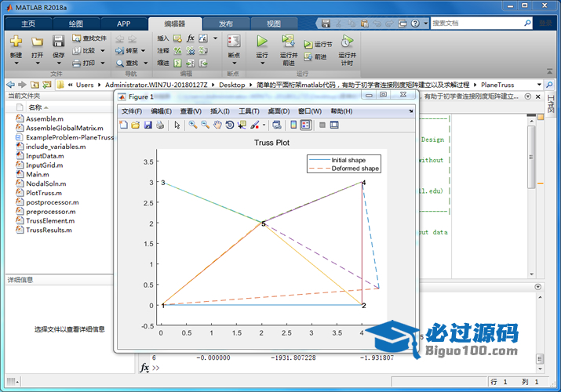
Task: Open the Compare (比较) dropdown arrow
Action: tap(103, 51)
